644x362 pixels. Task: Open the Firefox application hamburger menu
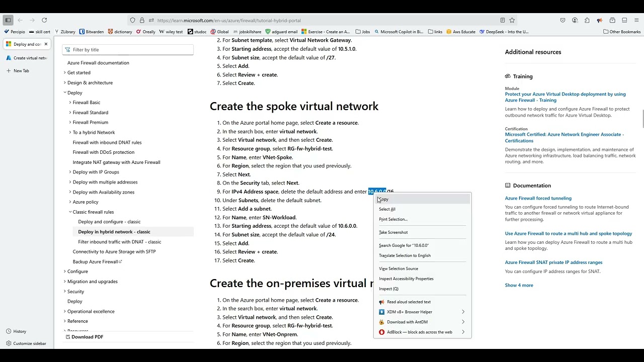[636, 20]
